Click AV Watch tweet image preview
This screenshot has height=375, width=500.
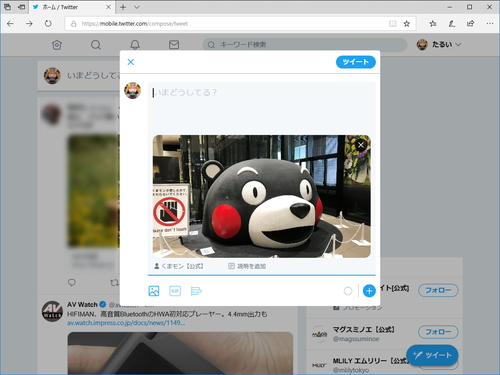(x=180, y=353)
